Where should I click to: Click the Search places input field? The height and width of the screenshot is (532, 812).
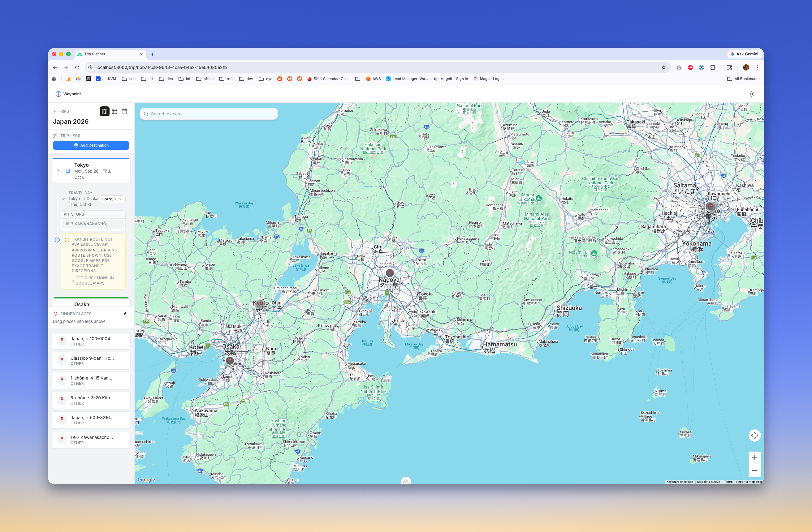209,114
